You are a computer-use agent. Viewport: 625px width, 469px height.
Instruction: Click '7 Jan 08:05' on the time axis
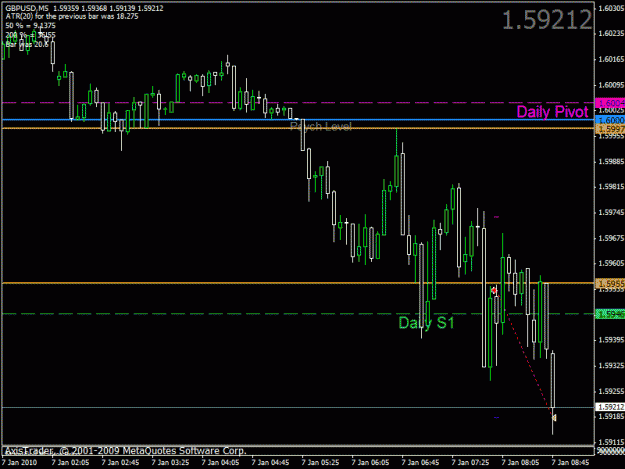tap(520, 462)
